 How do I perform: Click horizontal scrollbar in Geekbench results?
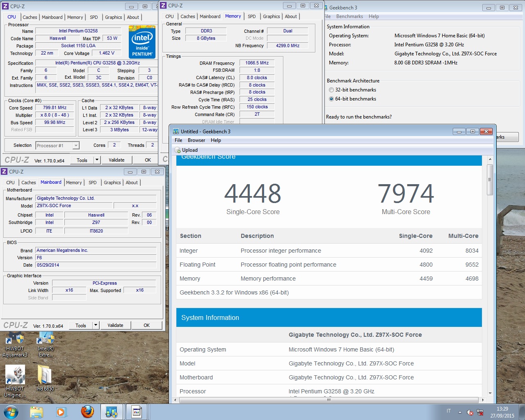329,399
